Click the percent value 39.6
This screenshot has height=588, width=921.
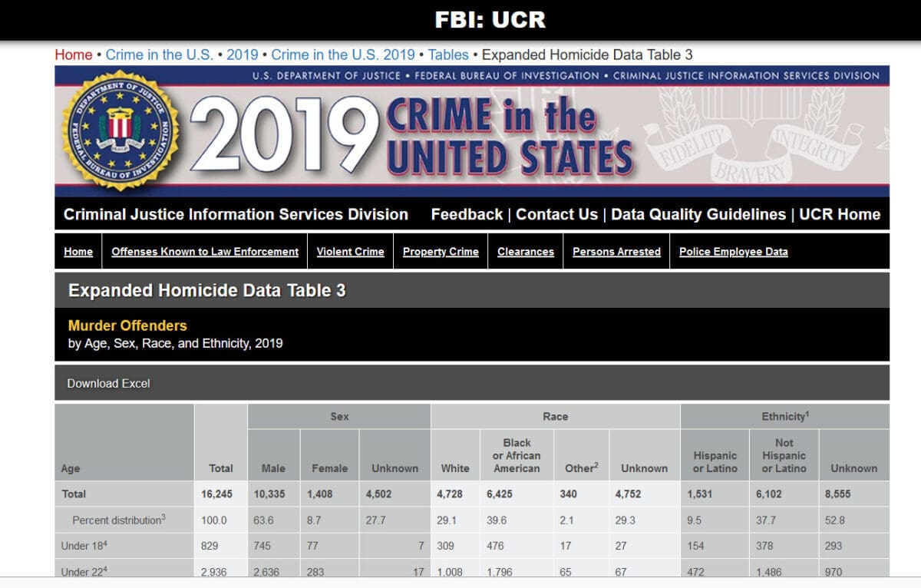[497, 520]
